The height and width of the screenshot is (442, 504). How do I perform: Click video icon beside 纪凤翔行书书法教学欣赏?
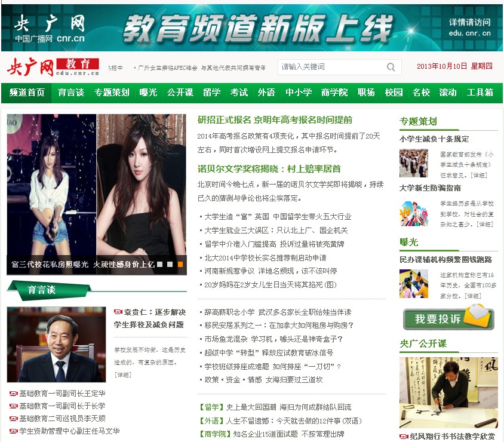click(404, 437)
